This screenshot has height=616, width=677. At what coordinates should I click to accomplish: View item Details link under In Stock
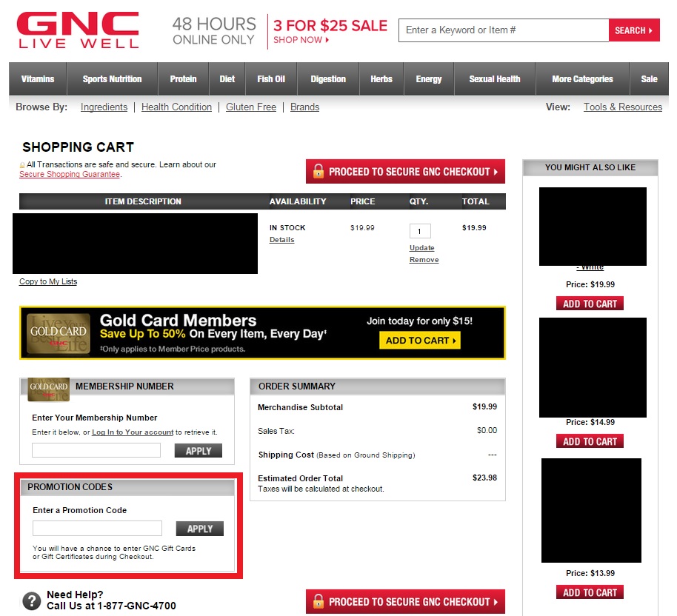coord(281,240)
